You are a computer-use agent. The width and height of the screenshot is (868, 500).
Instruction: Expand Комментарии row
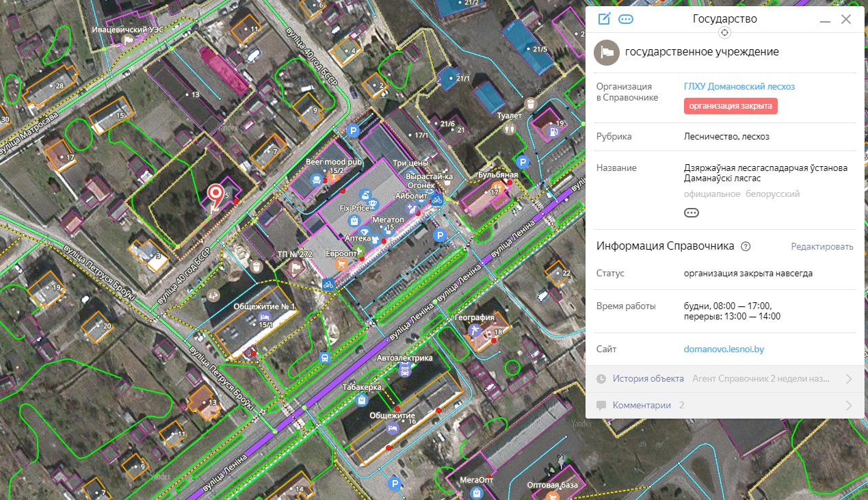coord(726,405)
